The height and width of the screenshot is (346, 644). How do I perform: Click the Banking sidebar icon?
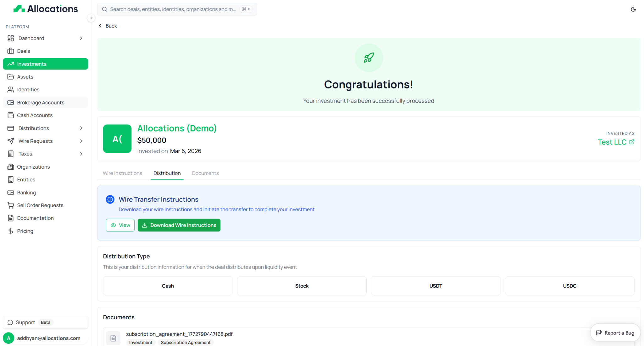click(11, 193)
